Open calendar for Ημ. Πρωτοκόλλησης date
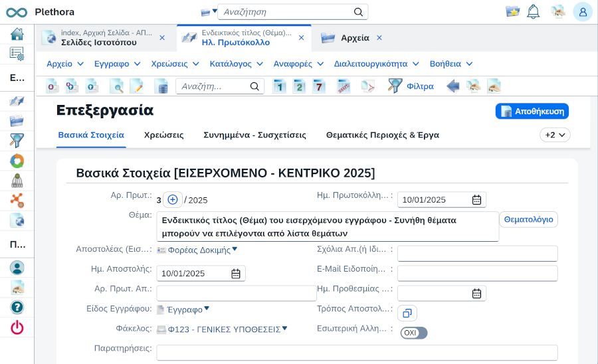598x364 pixels. pyautogui.click(x=476, y=200)
